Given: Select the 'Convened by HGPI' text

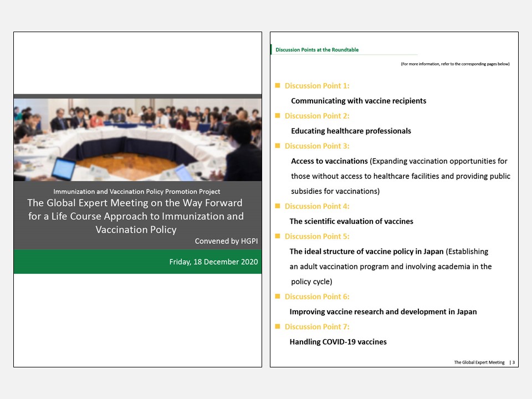Looking at the screenshot, I should [226, 241].
